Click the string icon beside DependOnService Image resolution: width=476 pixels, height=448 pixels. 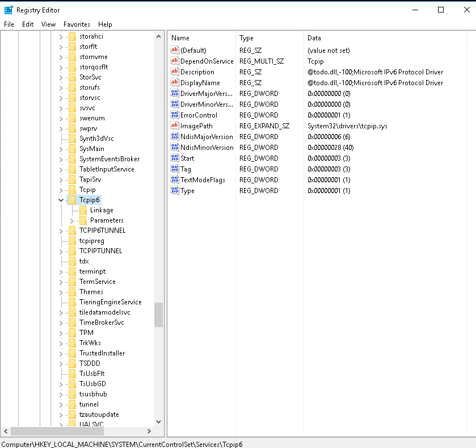[x=175, y=61]
